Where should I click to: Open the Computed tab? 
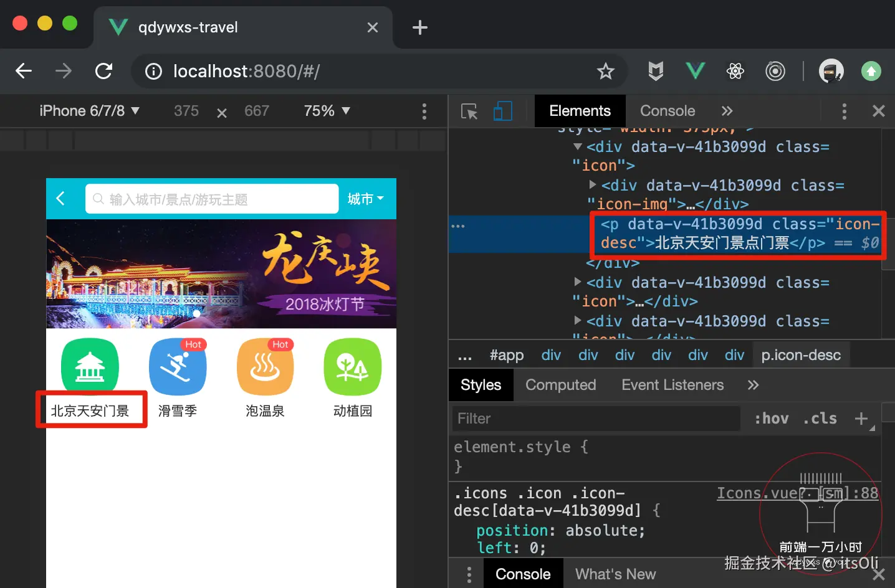pos(560,385)
